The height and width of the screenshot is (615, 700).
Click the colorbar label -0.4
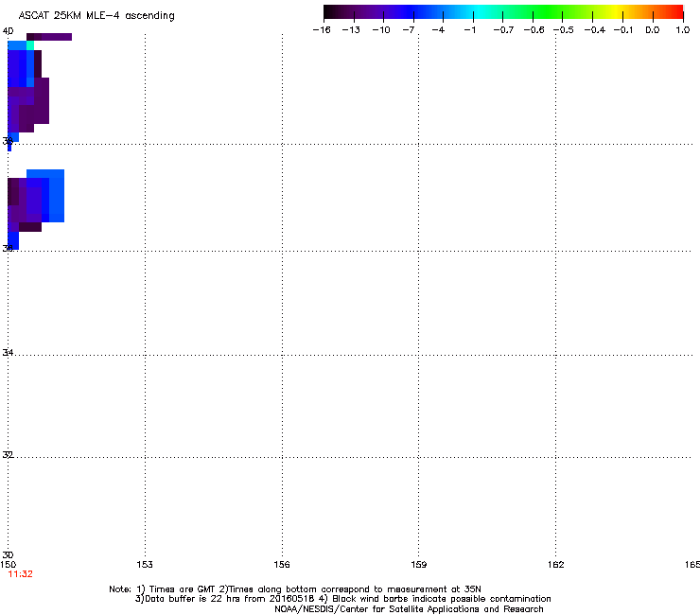[x=594, y=30]
